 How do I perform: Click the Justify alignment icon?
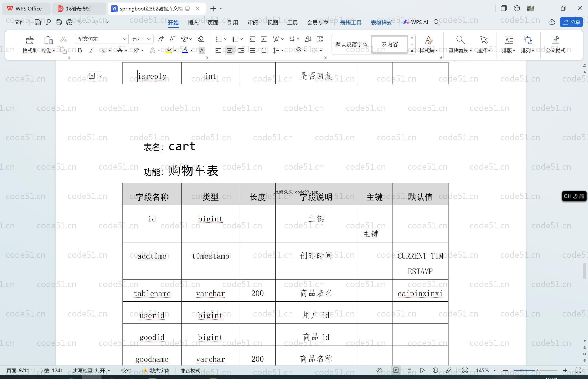pyautogui.click(x=252, y=50)
